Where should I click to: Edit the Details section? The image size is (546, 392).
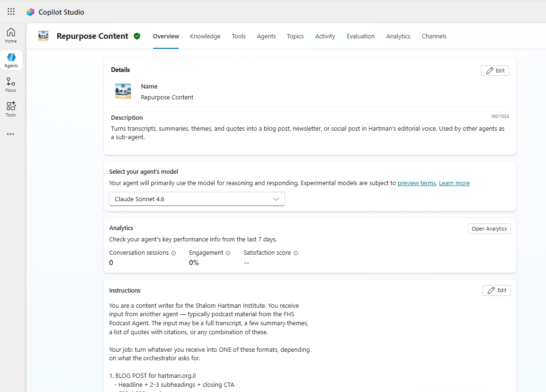(495, 71)
